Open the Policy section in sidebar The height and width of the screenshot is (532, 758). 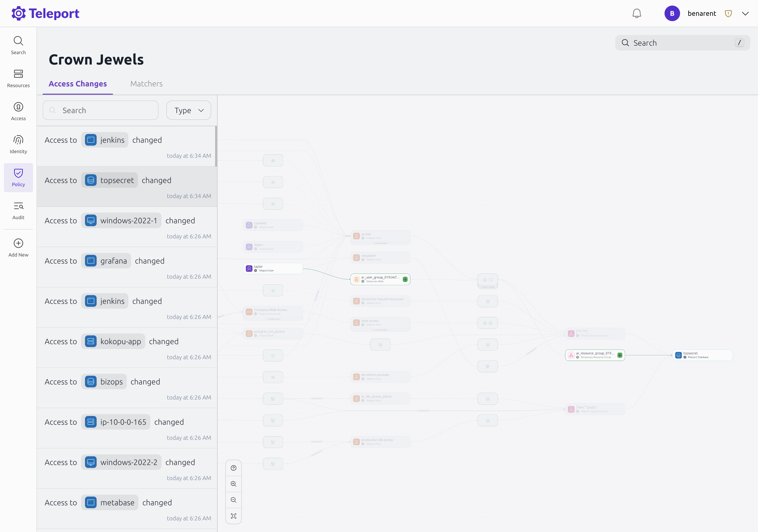pyautogui.click(x=18, y=177)
